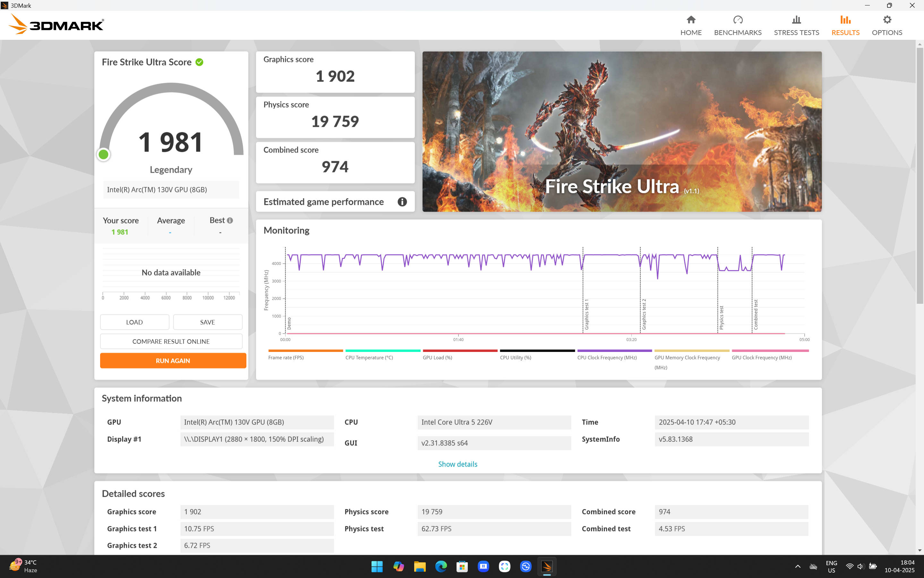Open STRESS TESTS section

pyautogui.click(x=797, y=25)
